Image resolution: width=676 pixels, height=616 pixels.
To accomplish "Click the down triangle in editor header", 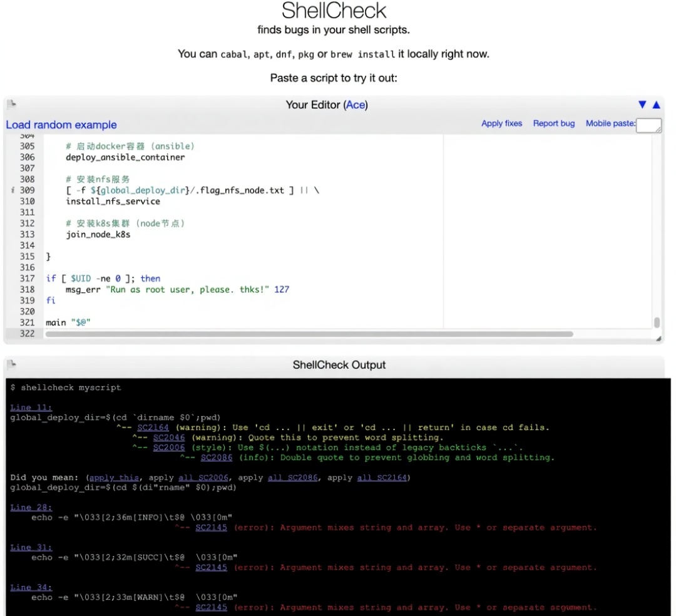I will tap(642, 105).
